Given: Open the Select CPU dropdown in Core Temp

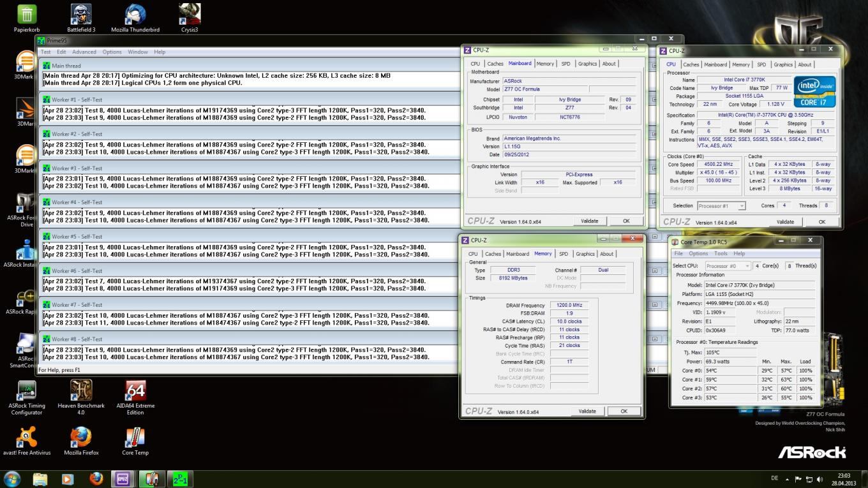Looking at the screenshot, I should click(x=726, y=266).
